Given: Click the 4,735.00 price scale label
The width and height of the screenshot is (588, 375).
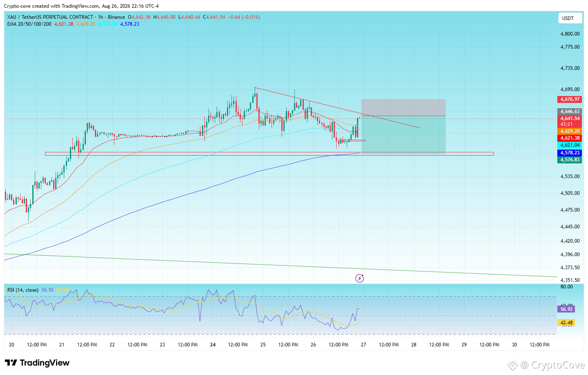Looking at the screenshot, I should pos(570,68).
